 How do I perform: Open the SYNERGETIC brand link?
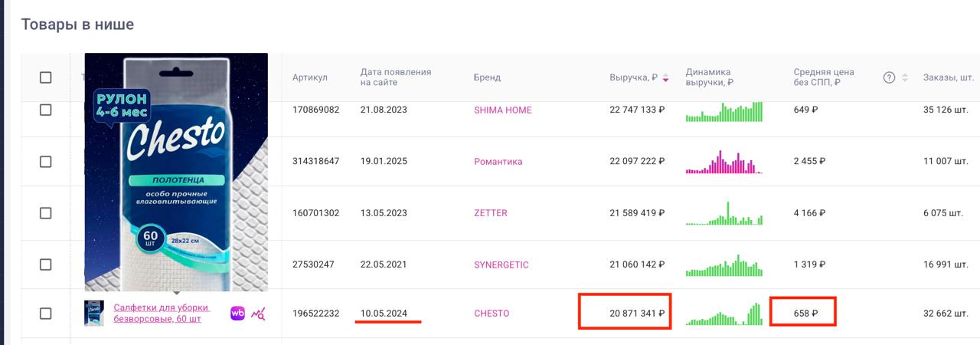501,264
